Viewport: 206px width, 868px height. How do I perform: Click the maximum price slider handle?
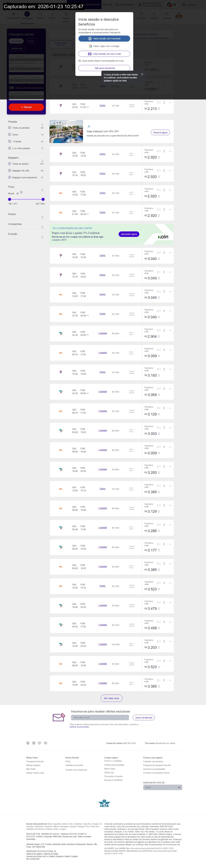[x=43, y=199]
